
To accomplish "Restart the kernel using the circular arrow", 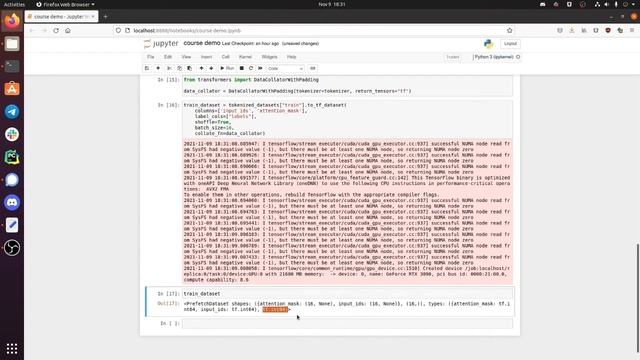I will [251, 68].
